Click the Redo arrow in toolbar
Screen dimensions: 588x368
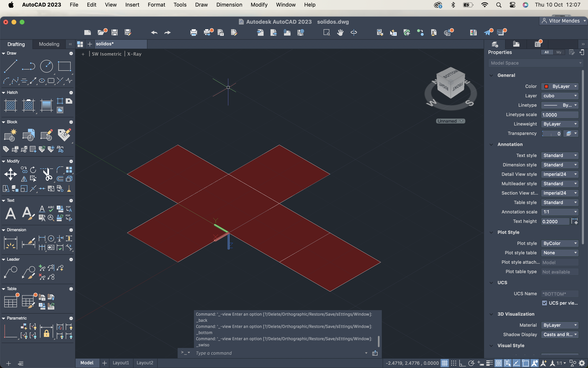(168, 32)
